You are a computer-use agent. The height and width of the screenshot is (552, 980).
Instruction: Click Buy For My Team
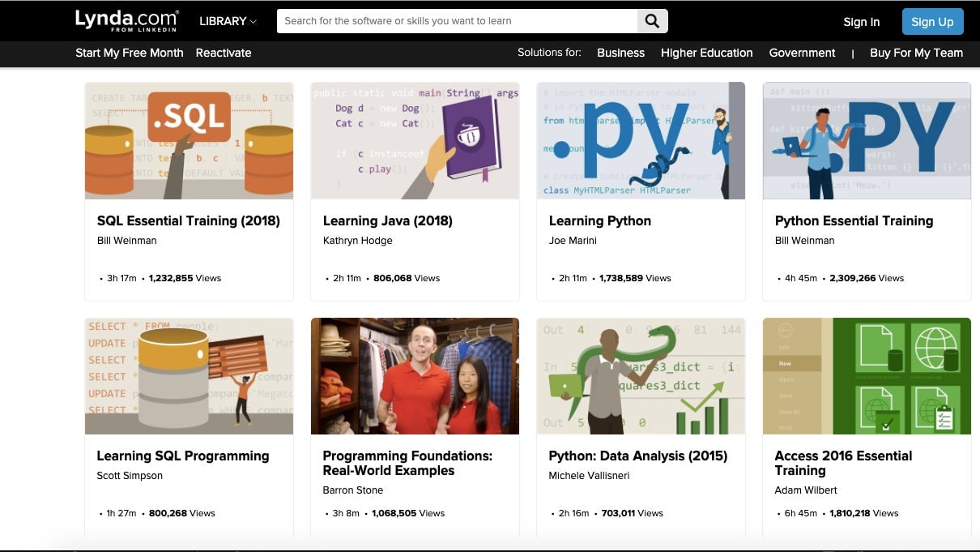(917, 53)
